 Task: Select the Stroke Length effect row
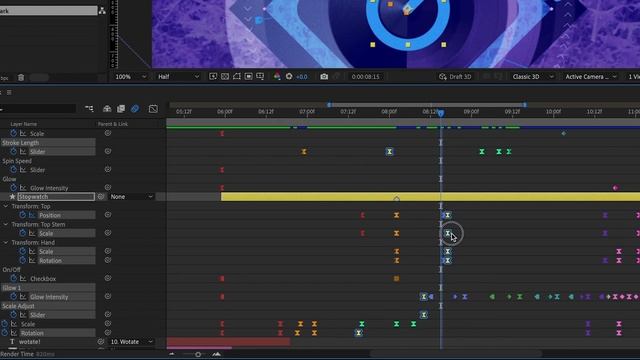point(48,142)
